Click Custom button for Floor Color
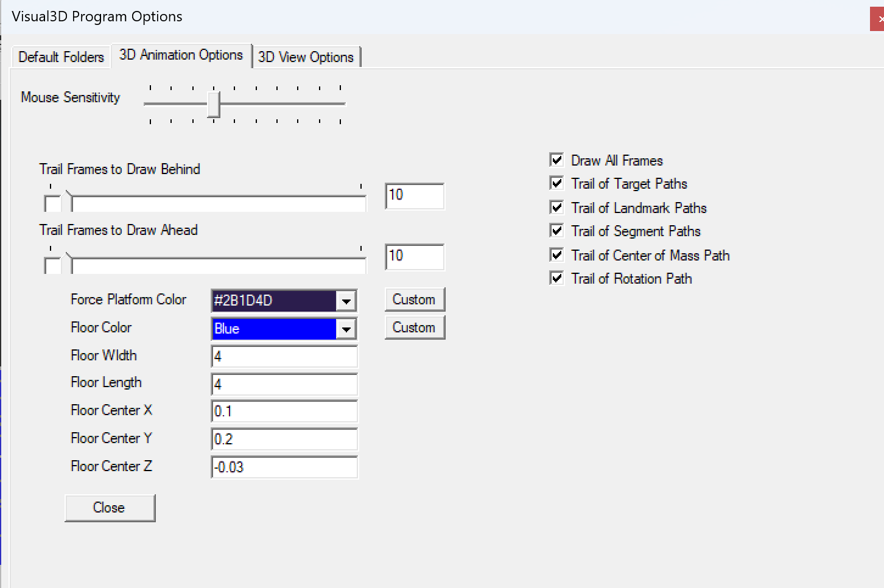Viewport: 884px width, 588px height. [x=415, y=327]
